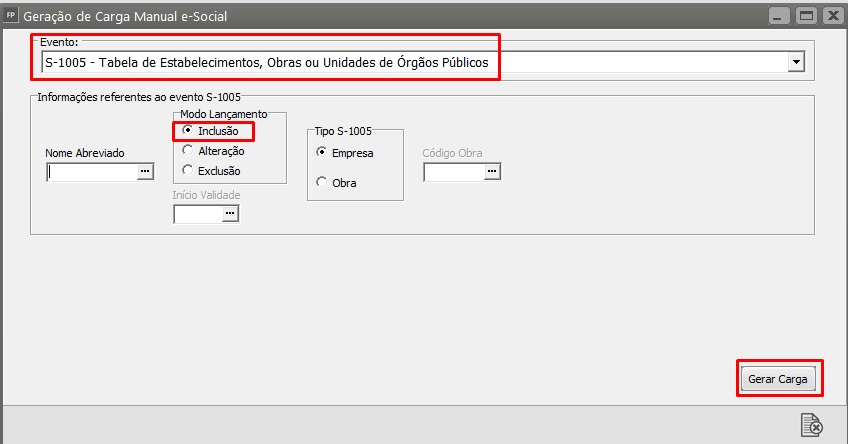Click the Início Validade date field

tap(198, 213)
